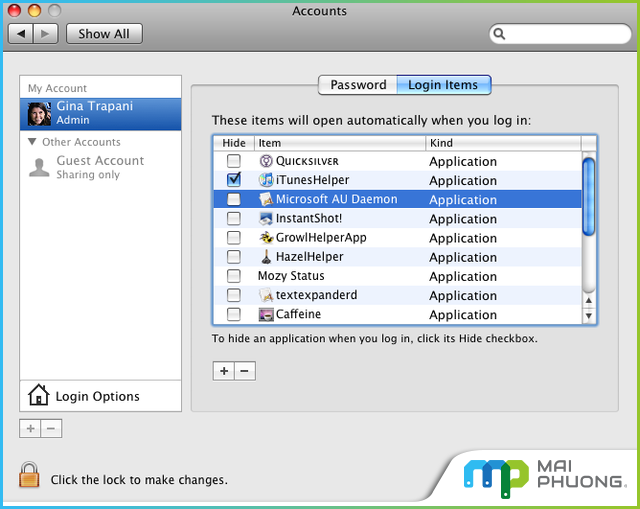
Task: Select the textexpanderd row name
Action: pyautogui.click(x=316, y=295)
